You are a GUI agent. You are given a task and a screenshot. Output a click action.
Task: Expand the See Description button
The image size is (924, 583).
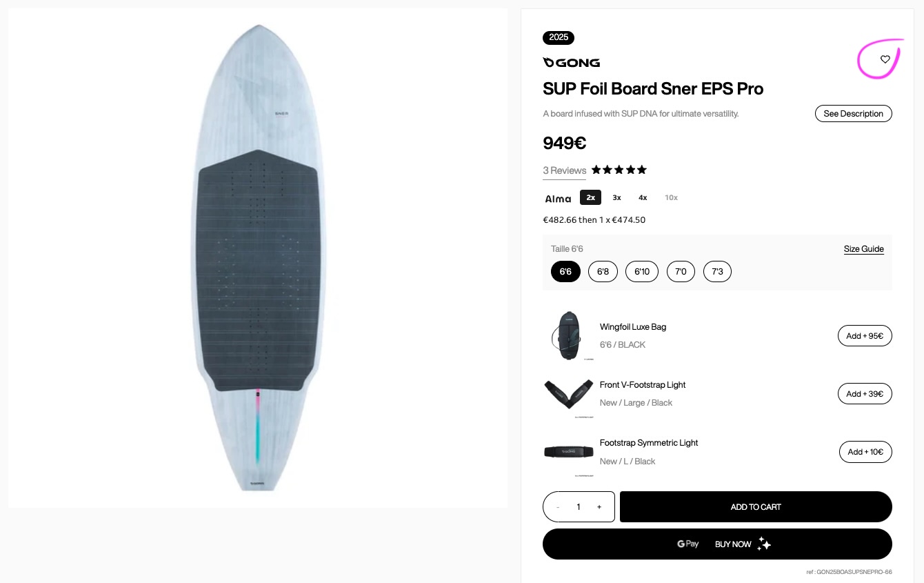(x=853, y=114)
